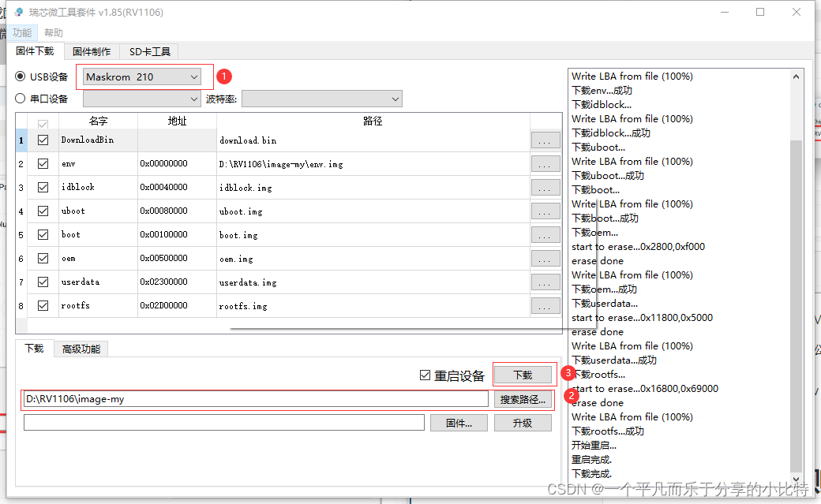The width and height of the screenshot is (821, 504).
Task: Click the log panel scroll-up arrow
Action: point(796,77)
